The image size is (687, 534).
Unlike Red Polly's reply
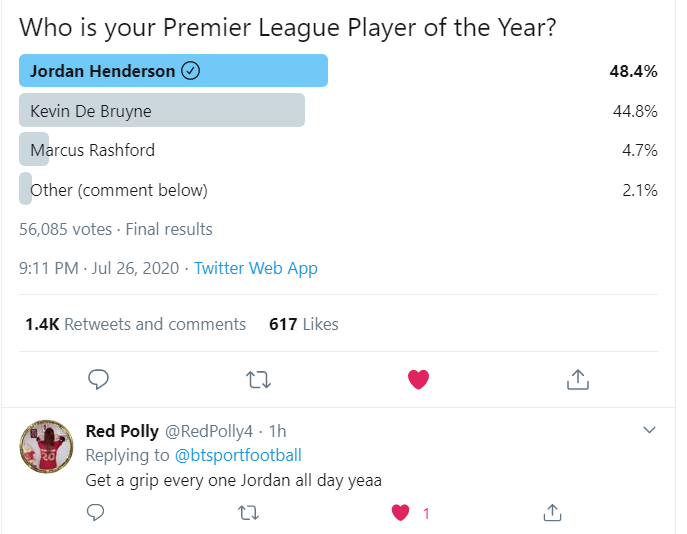(400, 513)
